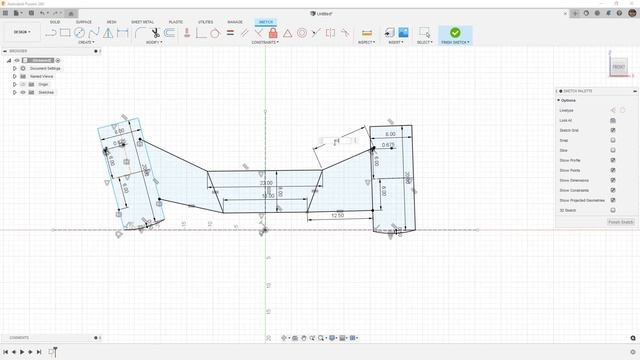Toggle the Show Constraints checkbox
Image resolution: width=640 pixels, height=360 pixels.
tap(613, 190)
